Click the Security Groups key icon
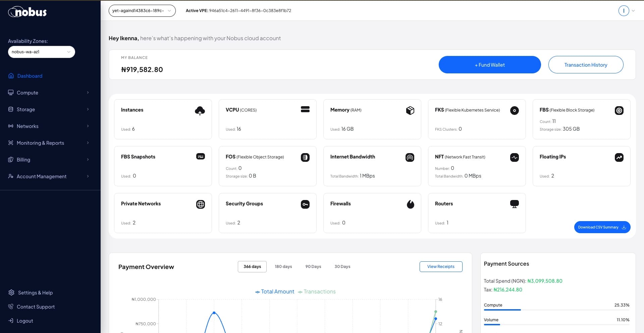Screen dimensions: 644x333 click(x=305, y=204)
